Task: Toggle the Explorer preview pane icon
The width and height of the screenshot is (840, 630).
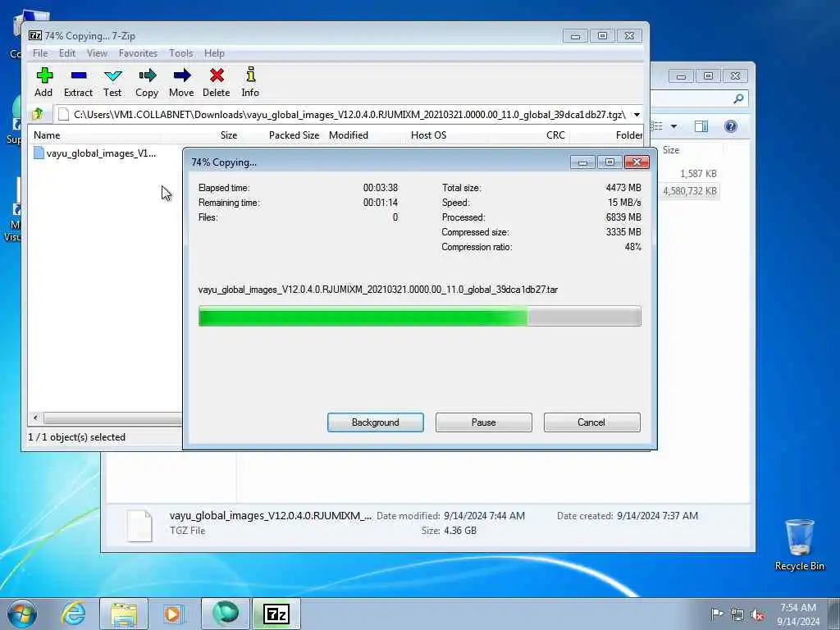Action: pyautogui.click(x=701, y=126)
